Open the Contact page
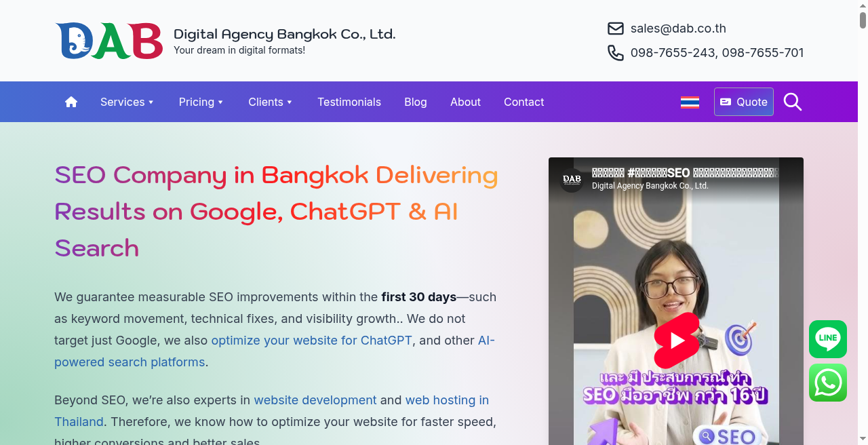This screenshot has width=868, height=445. (x=524, y=102)
